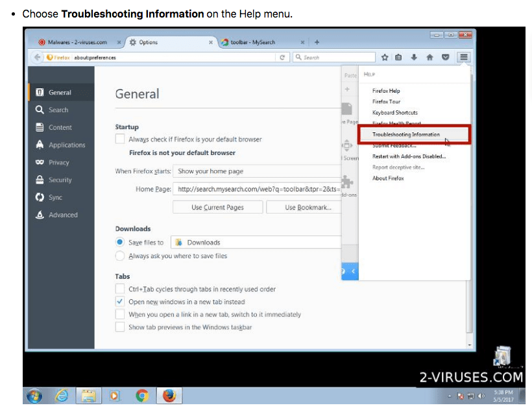Click the help question mark icon
The height and width of the screenshot is (412, 532).
tap(343, 271)
